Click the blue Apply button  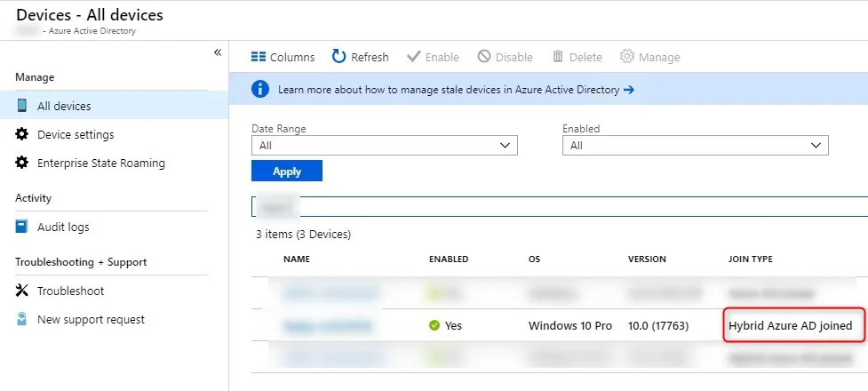point(287,172)
